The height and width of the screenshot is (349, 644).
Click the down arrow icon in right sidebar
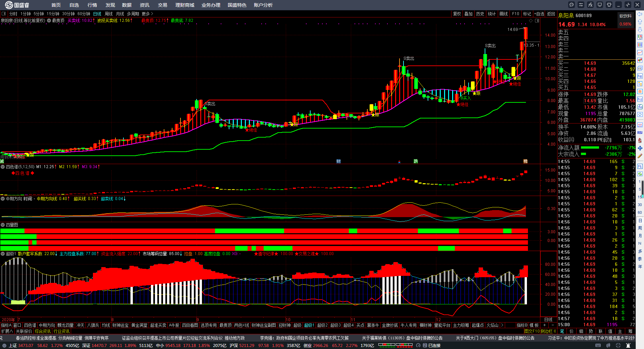[x=640, y=30]
